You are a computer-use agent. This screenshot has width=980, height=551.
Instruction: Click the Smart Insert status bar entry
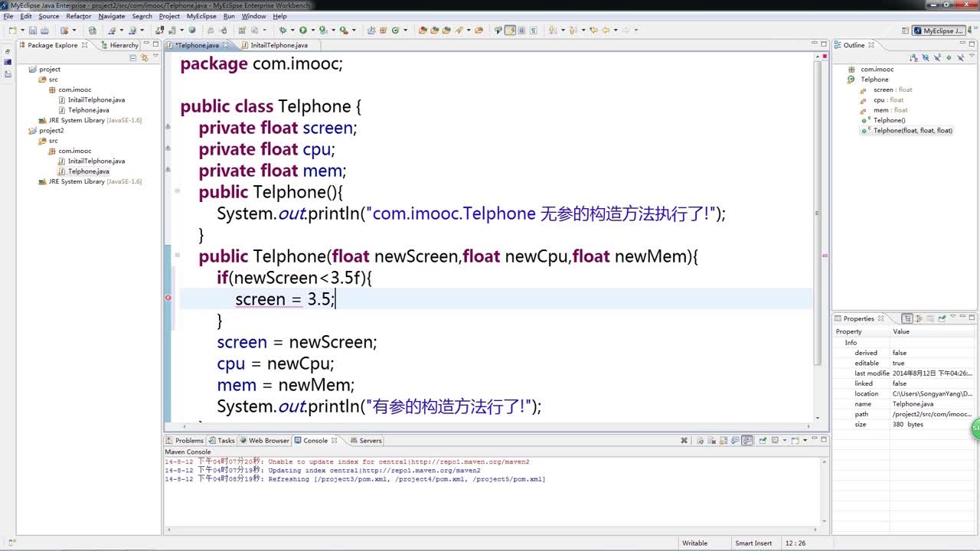[753, 543]
